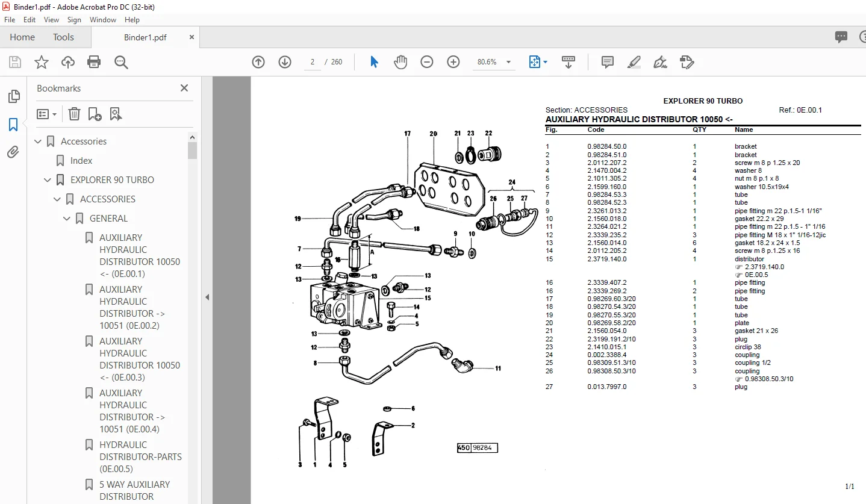The image size is (866, 504).
Task: Click the 'Section: ACCESSORIES' text
Action: [x=587, y=110]
